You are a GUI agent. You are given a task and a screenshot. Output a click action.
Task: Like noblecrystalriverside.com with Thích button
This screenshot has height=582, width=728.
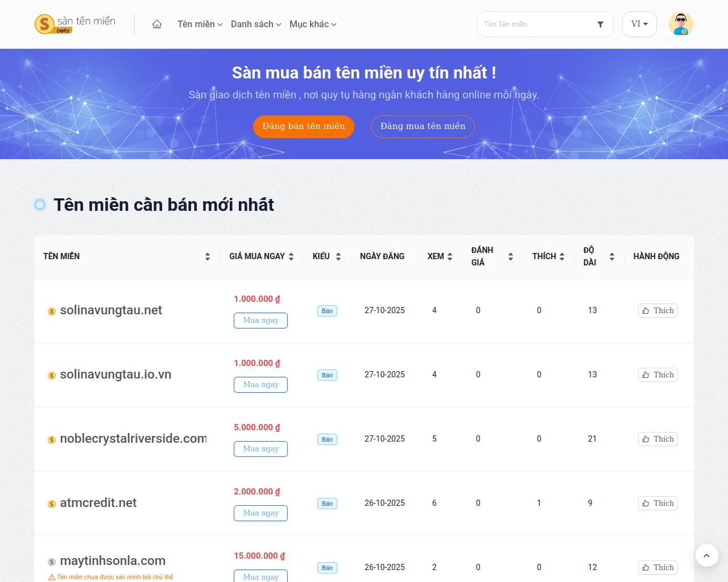(x=658, y=439)
